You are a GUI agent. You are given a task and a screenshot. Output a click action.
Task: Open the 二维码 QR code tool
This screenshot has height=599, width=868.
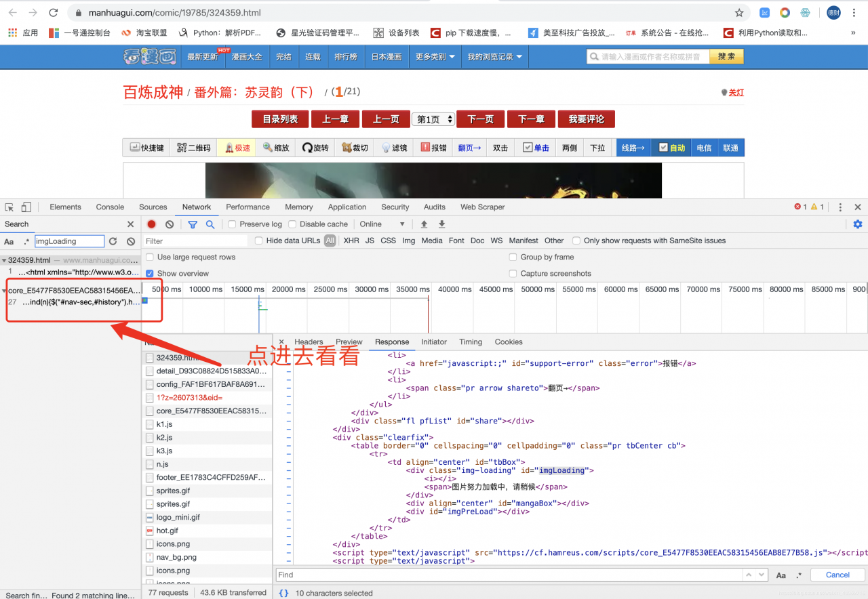(193, 148)
